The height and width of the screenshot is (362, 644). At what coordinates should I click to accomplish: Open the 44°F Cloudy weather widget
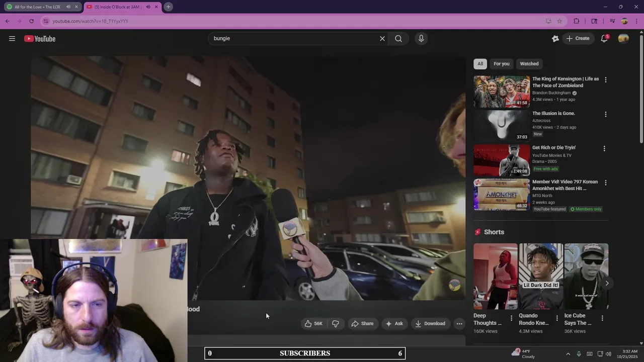coord(523,354)
